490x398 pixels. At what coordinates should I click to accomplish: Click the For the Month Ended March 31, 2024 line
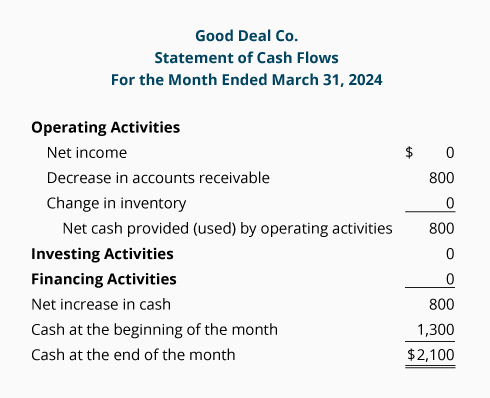(x=246, y=80)
